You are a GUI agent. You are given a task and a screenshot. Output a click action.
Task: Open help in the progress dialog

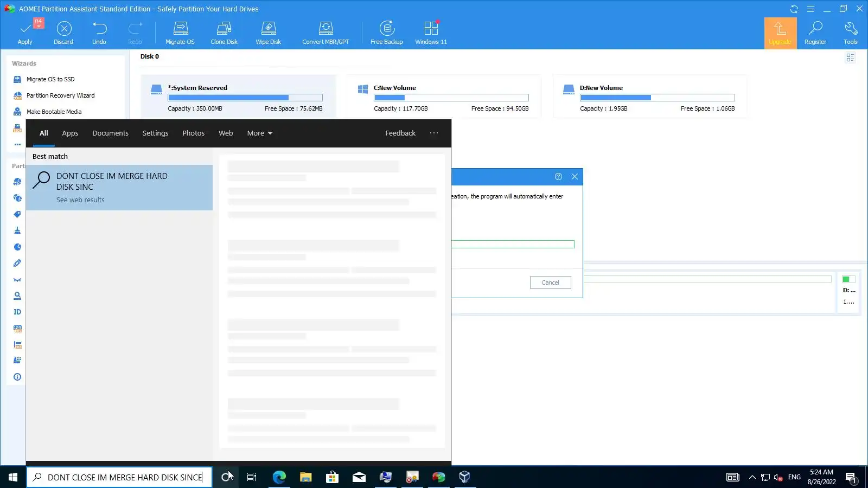click(559, 177)
